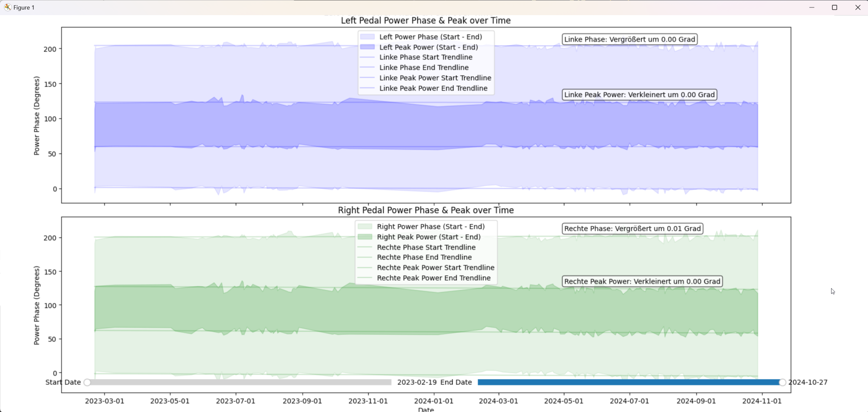Screen dimensions: 868x412
Task: Click the 200 tick on the left pedal chart
Action: (50, 49)
